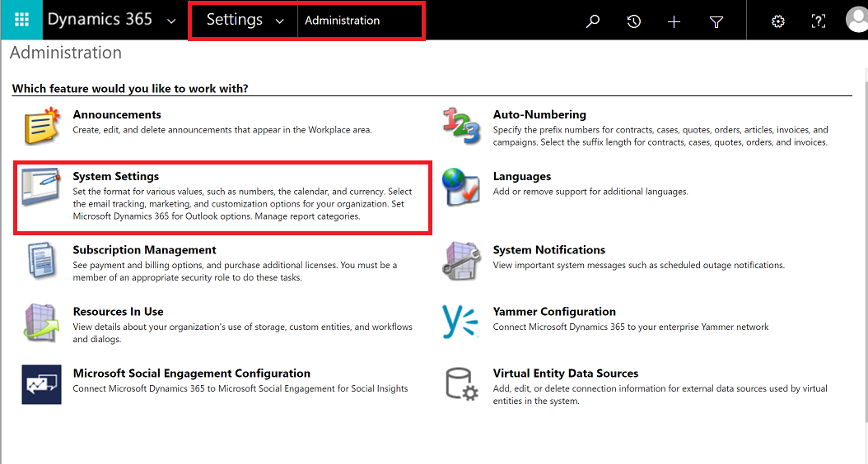The height and width of the screenshot is (464, 868).
Task: Open the user profile avatar
Action: pos(857,20)
